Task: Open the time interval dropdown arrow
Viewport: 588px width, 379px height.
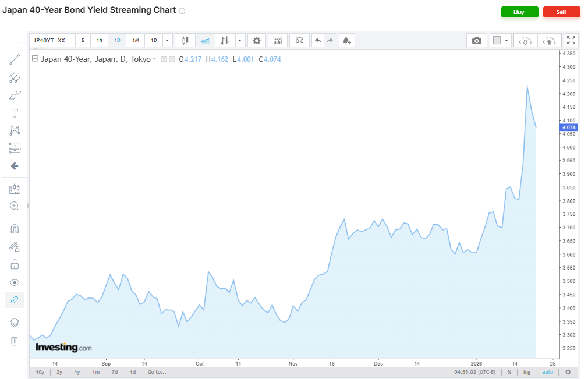Action: (x=167, y=40)
